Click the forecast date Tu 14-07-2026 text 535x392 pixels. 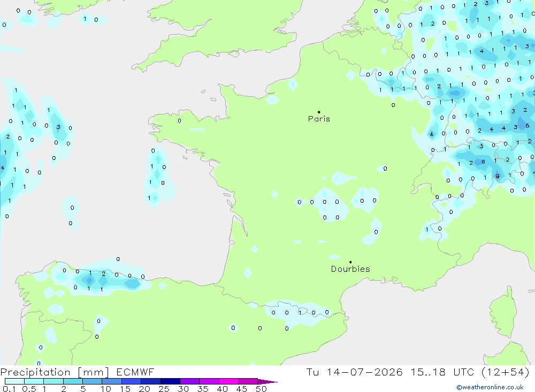point(354,372)
